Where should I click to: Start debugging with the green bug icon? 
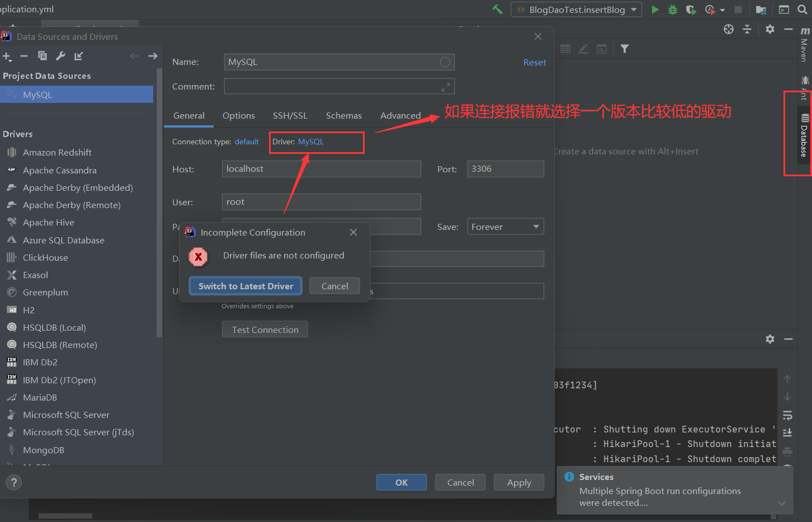coord(673,10)
